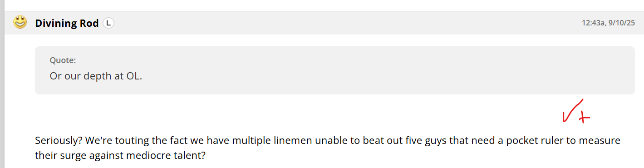Click the word "OL." in the quote
The width and height of the screenshot is (644, 168).
tap(134, 76)
